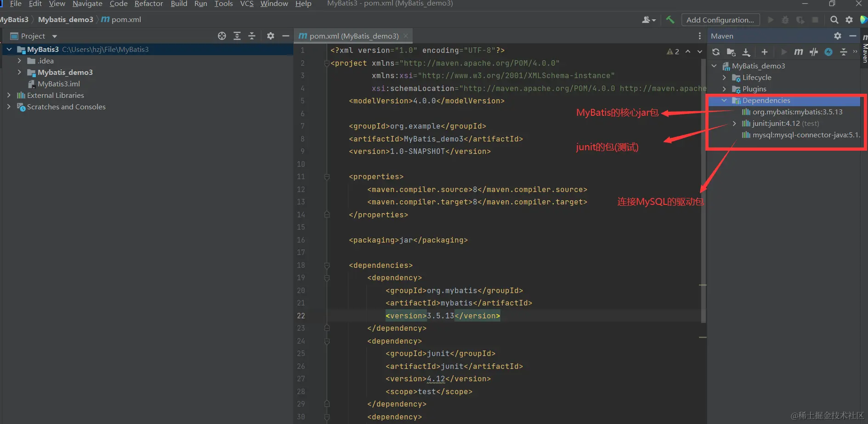Click pom.xml breadcrumb in navigation bar

(x=121, y=19)
